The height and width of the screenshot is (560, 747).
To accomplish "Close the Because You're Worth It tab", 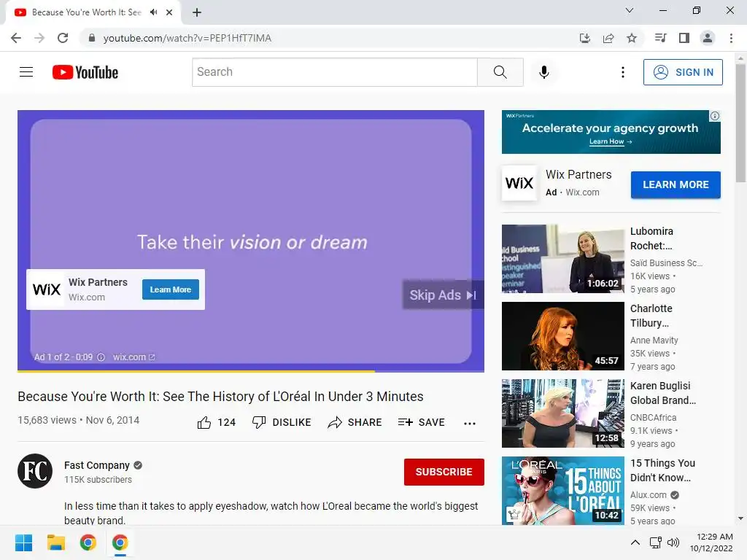I will click(x=169, y=12).
